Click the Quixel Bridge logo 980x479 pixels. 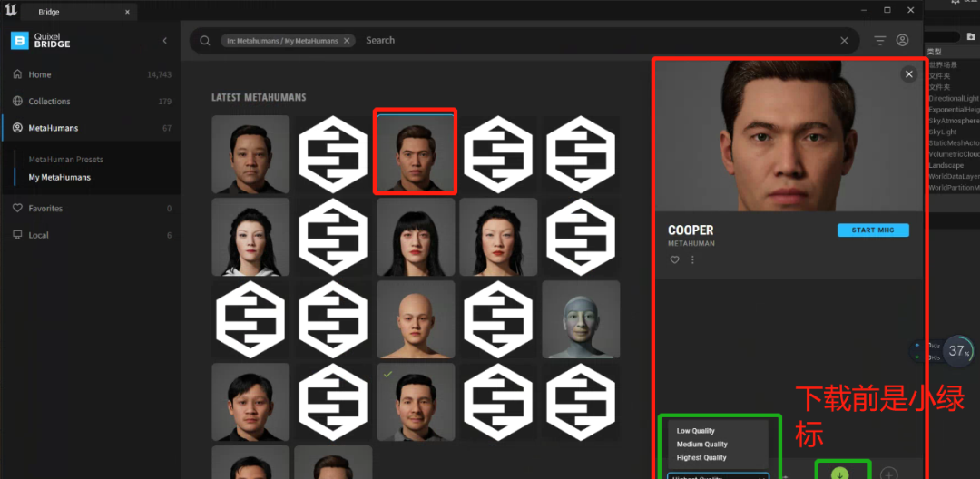pyautogui.click(x=41, y=41)
